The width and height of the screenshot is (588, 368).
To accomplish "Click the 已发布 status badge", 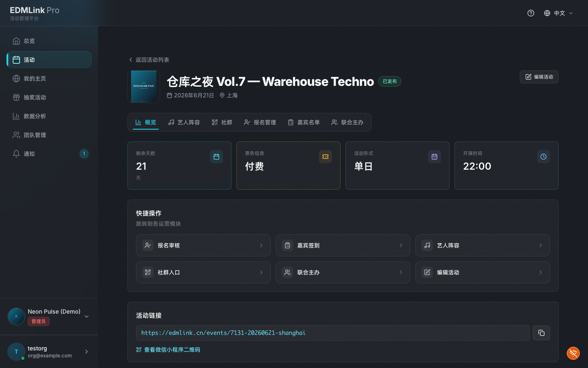I will [390, 81].
